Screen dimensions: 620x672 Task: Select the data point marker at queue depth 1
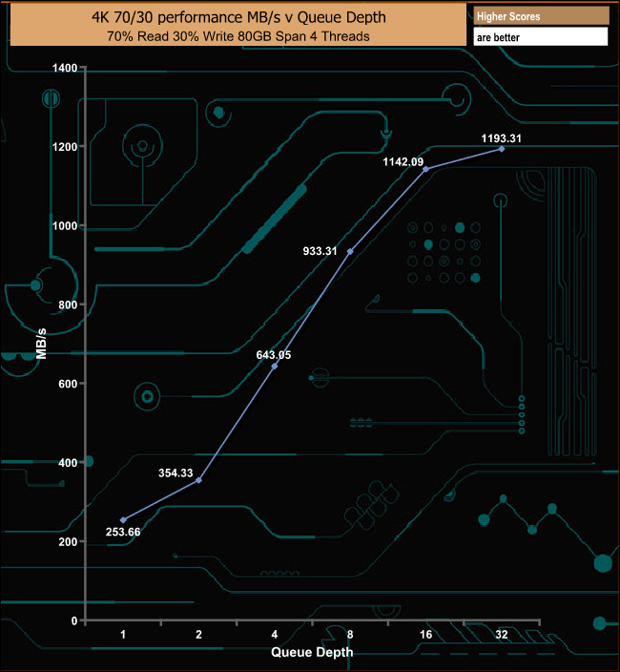pos(123,520)
